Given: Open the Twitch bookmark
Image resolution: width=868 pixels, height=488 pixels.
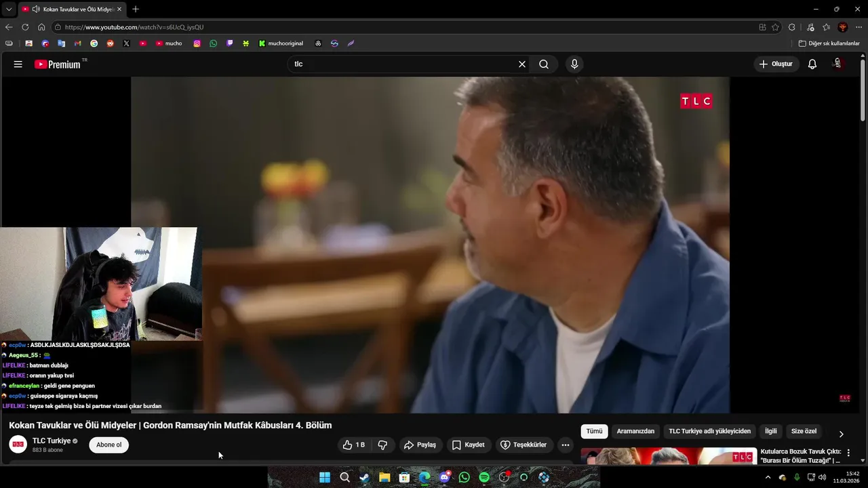Looking at the screenshot, I should 229,43.
